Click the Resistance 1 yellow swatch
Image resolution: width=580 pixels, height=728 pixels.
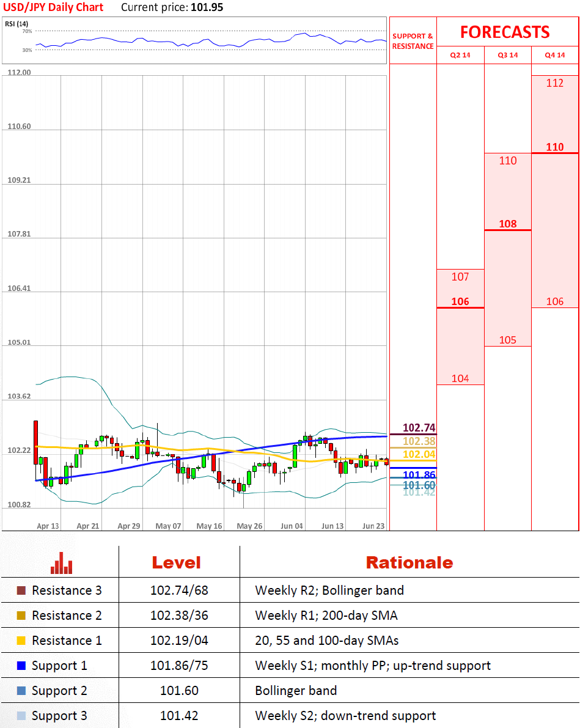click(21, 641)
